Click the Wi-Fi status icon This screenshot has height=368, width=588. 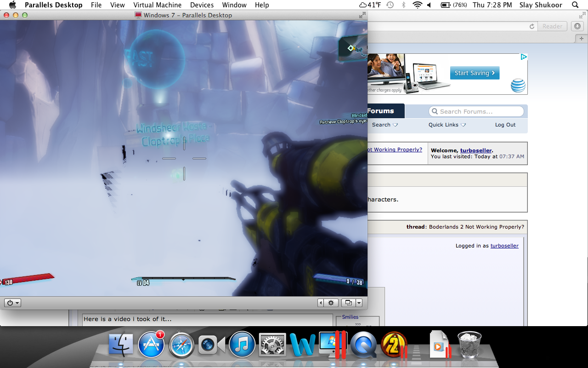click(x=417, y=5)
